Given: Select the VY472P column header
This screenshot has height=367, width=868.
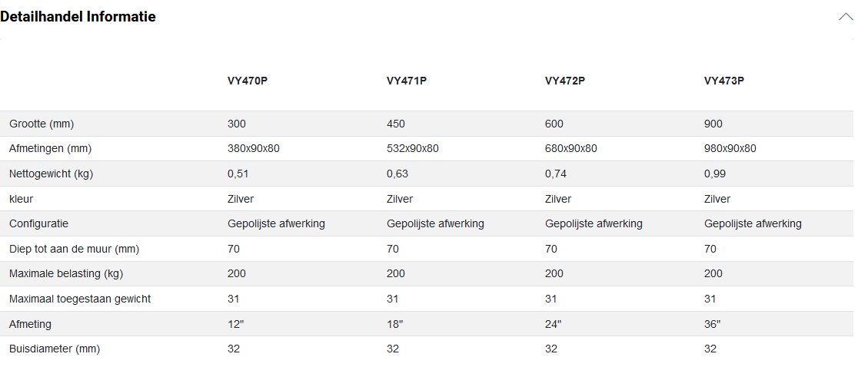Looking at the screenshot, I should (565, 81).
